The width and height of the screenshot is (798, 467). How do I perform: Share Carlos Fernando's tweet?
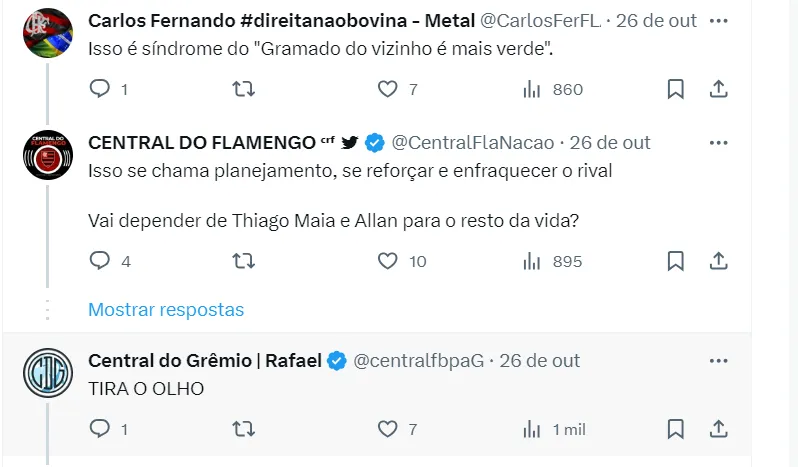[x=718, y=90]
